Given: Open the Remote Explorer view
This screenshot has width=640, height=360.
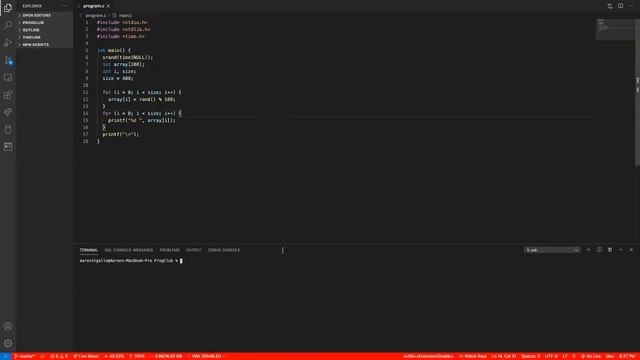Looking at the screenshot, I should (8, 78).
